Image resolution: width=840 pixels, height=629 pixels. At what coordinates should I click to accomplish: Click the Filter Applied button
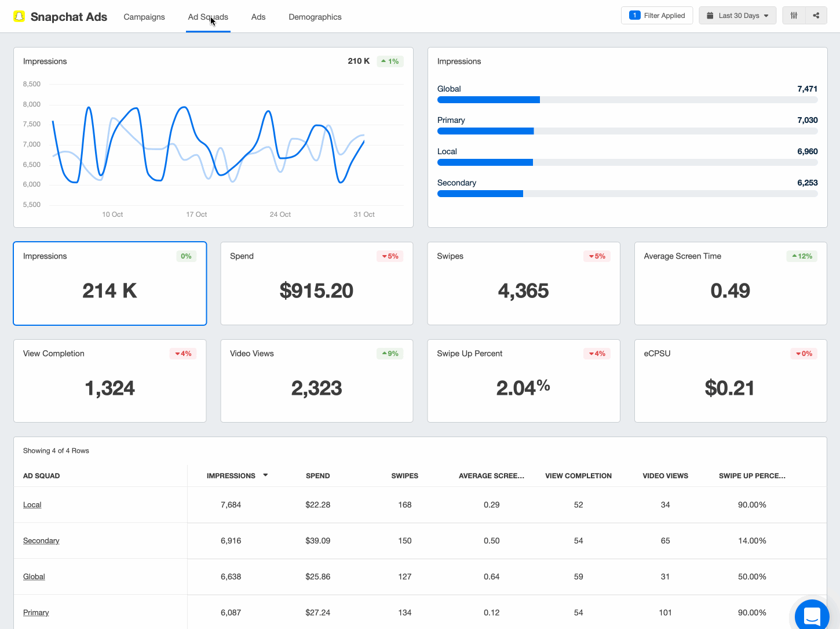657,15
